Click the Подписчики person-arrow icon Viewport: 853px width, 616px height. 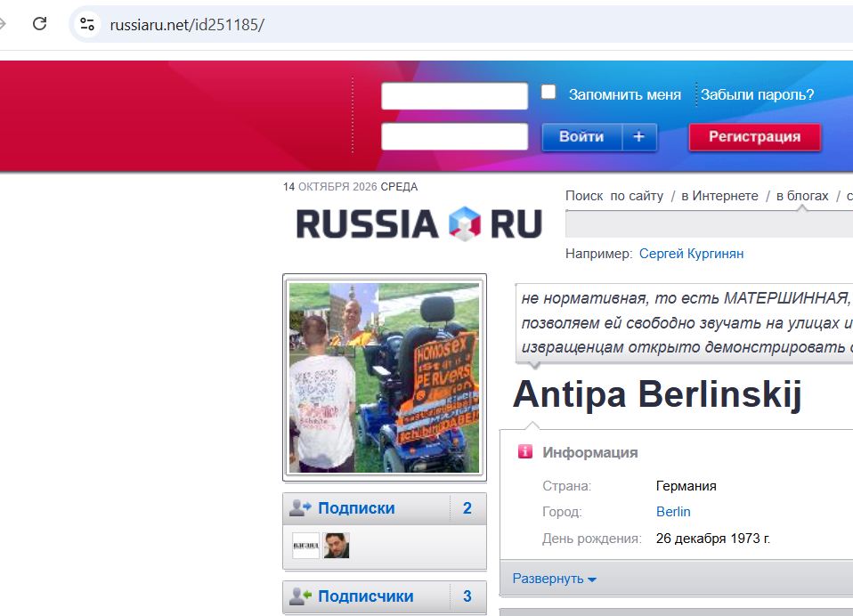pos(300,596)
